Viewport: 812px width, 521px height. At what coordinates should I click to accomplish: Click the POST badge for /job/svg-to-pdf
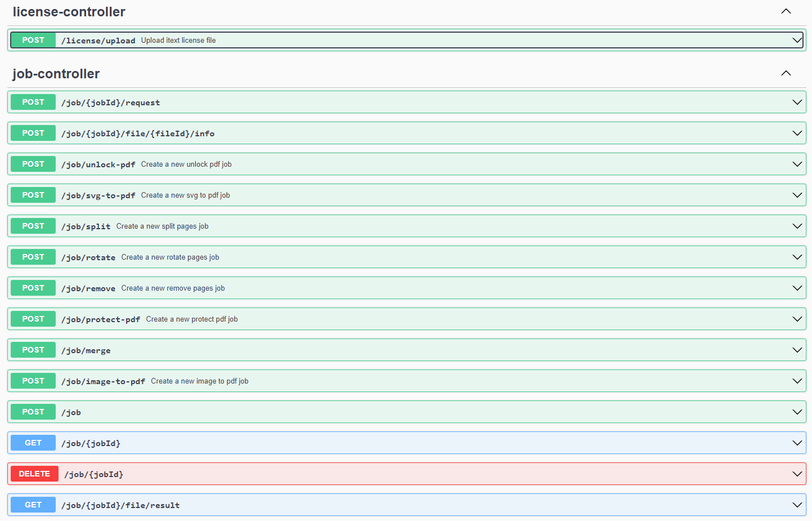pyautogui.click(x=33, y=195)
